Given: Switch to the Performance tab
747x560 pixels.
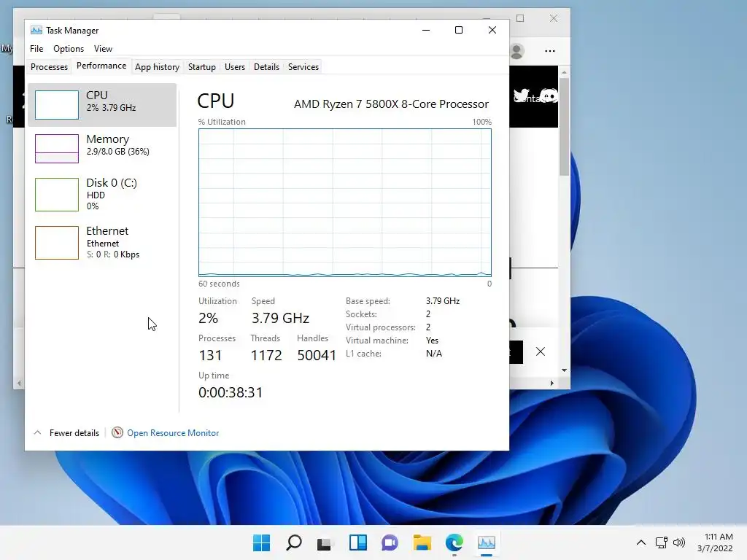Looking at the screenshot, I should [x=101, y=66].
